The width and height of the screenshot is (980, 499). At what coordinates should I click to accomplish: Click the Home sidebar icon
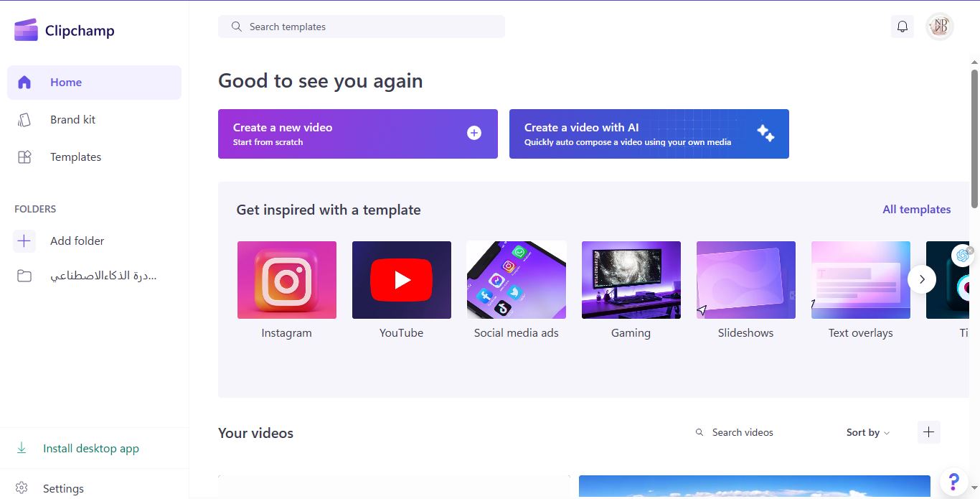pos(24,83)
